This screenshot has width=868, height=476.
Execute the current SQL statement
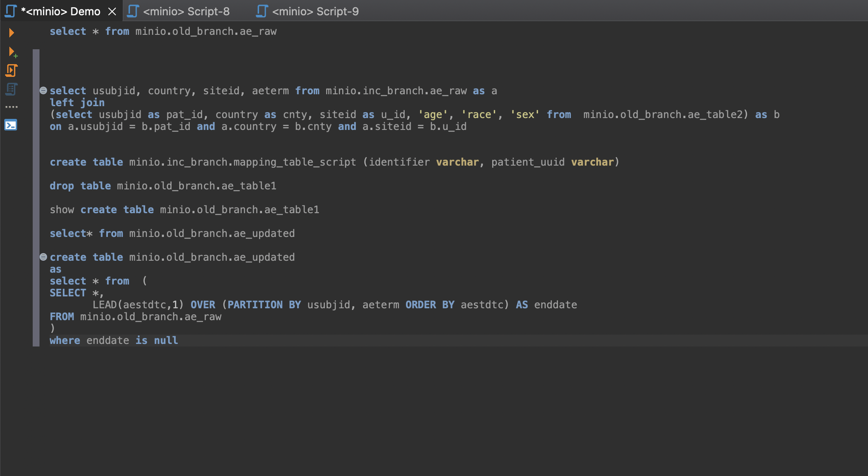point(11,32)
